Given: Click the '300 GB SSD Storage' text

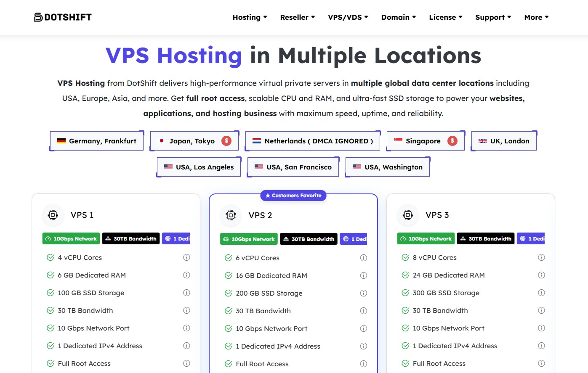Looking at the screenshot, I should [x=446, y=293].
